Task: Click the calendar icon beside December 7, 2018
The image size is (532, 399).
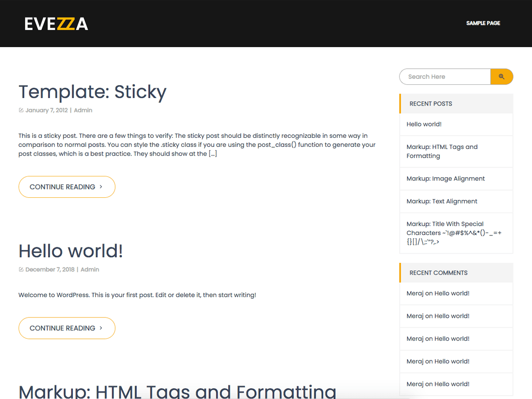Action: tap(21, 269)
